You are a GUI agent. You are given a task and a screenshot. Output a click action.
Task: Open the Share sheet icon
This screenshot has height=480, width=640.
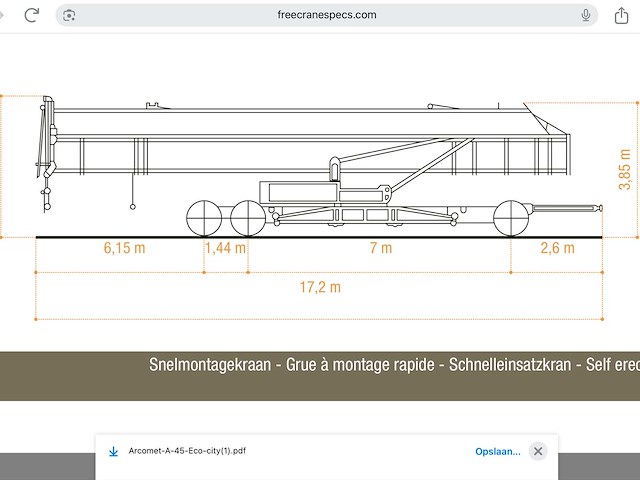point(620,15)
